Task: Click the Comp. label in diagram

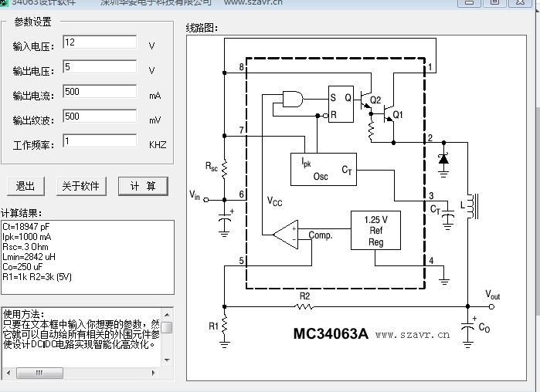Action: pyautogui.click(x=321, y=235)
